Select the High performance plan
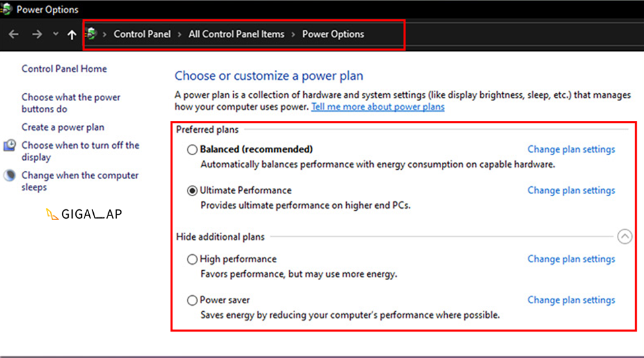 pos(192,260)
